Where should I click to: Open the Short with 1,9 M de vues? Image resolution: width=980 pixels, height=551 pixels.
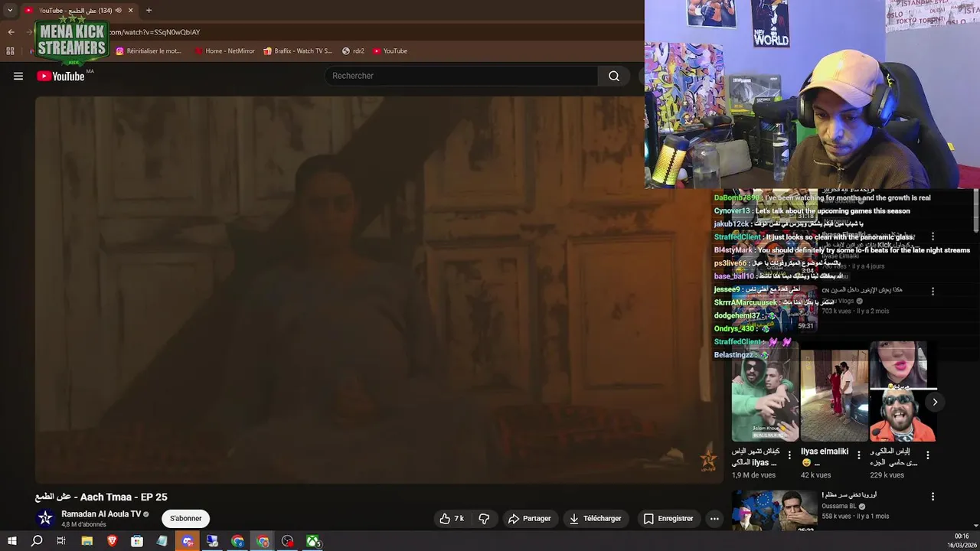765,392
